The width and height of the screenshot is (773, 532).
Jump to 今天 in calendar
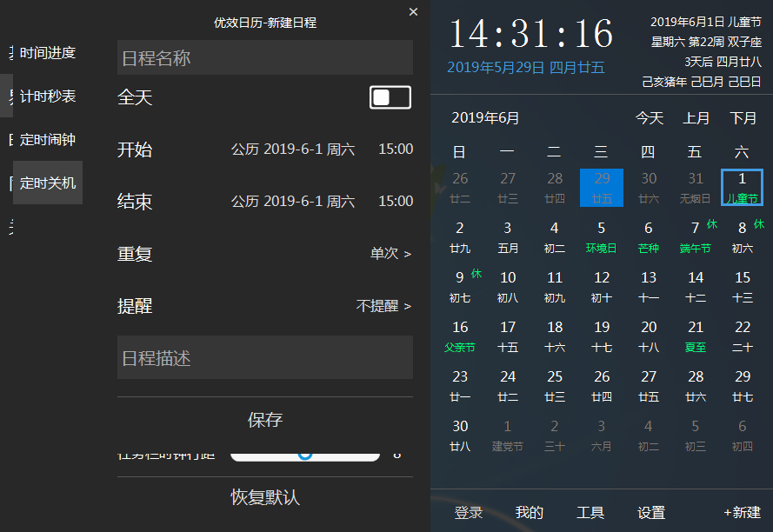[x=649, y=118]
